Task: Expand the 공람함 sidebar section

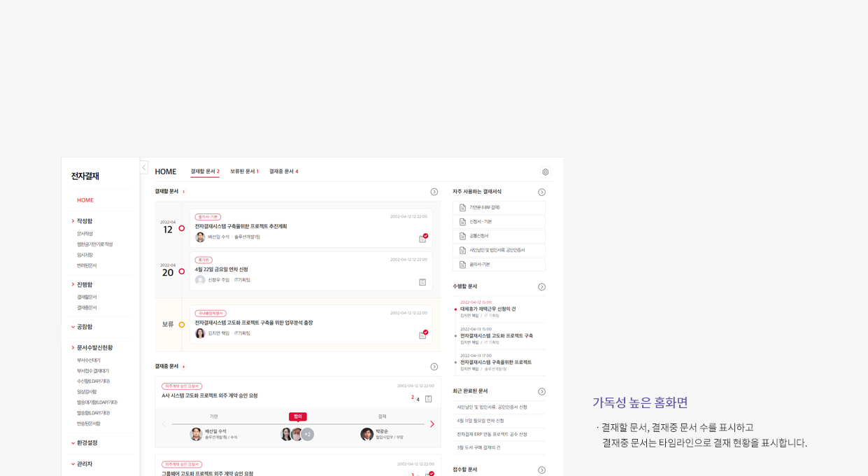Action: (84, 327)
